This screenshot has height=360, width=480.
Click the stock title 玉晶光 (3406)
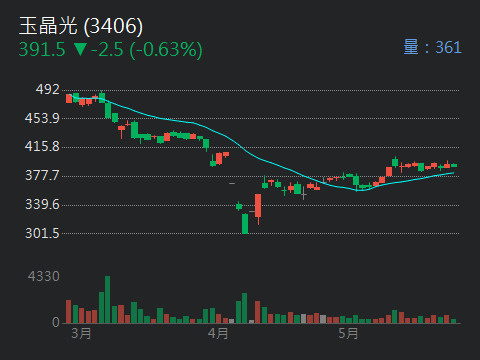(x=81, y=26)
